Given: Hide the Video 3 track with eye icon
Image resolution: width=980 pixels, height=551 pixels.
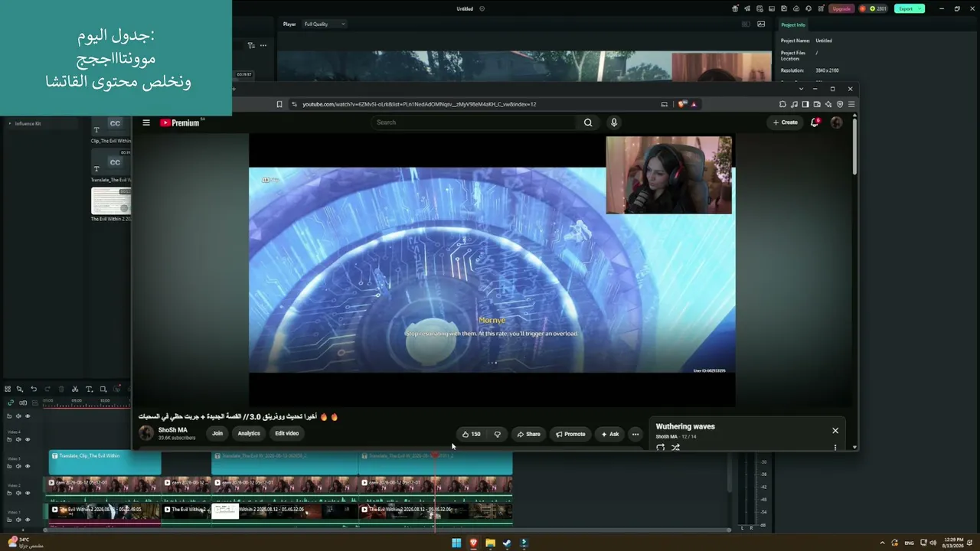Looking at the screenshot, I should [28, 466].
